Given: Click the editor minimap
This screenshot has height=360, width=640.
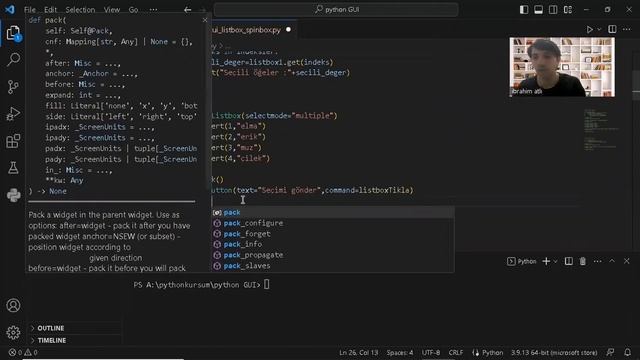Looking at the screenshot, I should click(602, 131).
